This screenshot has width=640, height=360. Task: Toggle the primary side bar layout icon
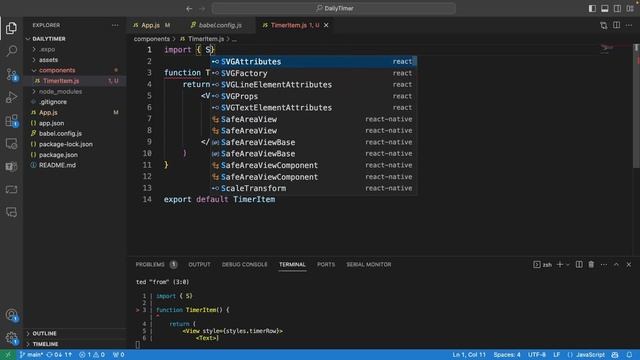(592, 9)
